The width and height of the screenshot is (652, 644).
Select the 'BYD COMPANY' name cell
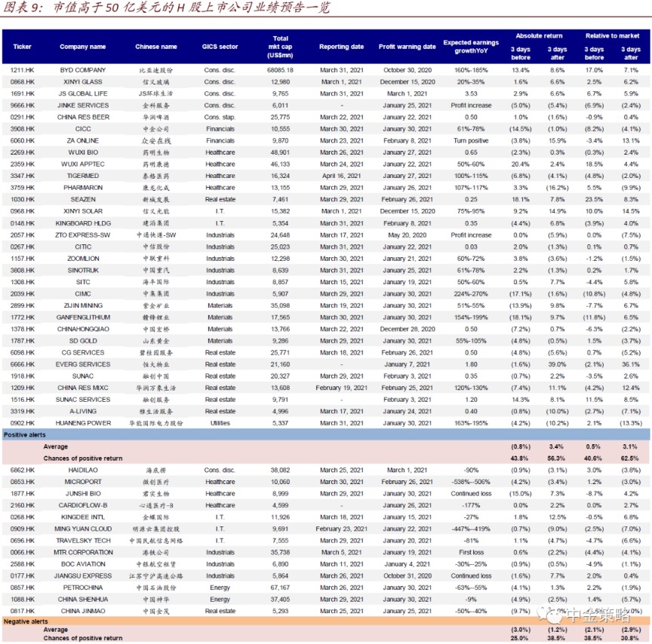click(x=83, y=70)
